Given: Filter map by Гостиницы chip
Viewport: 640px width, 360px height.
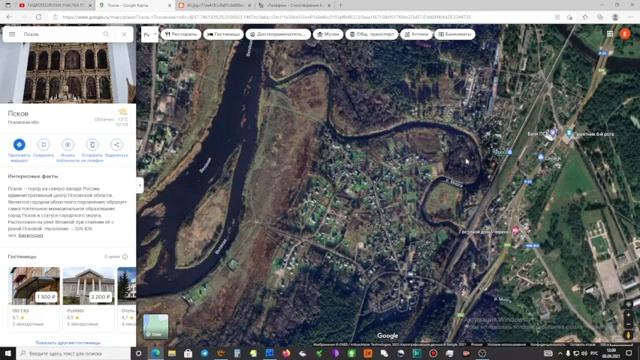Looking at the screenshot, I should [x=223, y=34].
